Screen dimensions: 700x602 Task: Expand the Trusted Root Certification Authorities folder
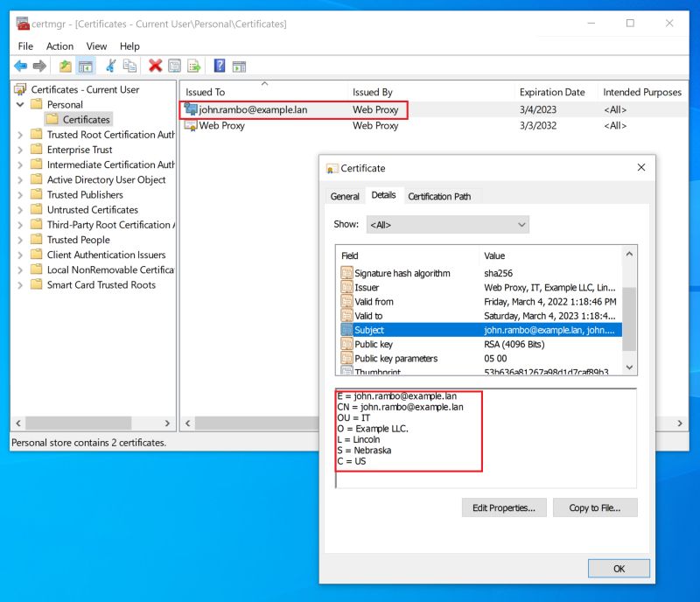[x=19, y=135]
